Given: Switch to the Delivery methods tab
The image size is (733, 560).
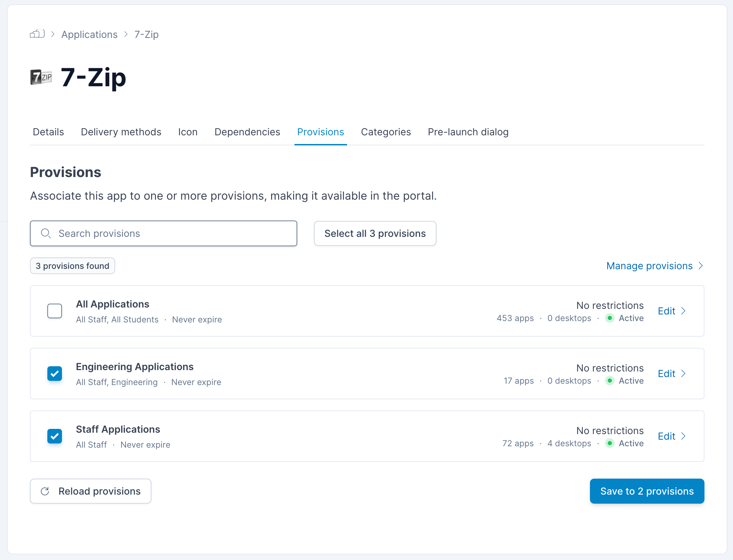Looking at the screenshot, I should (x=121, y=132).
